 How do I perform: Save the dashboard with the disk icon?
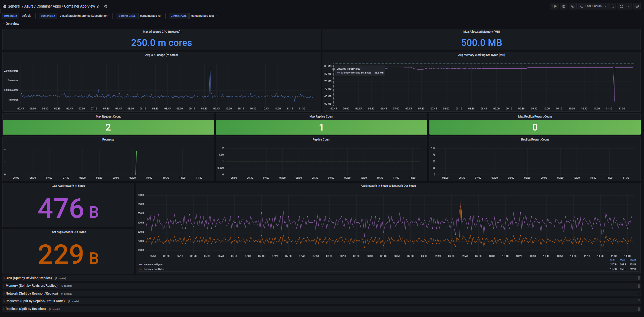click(x=564, y=6)
